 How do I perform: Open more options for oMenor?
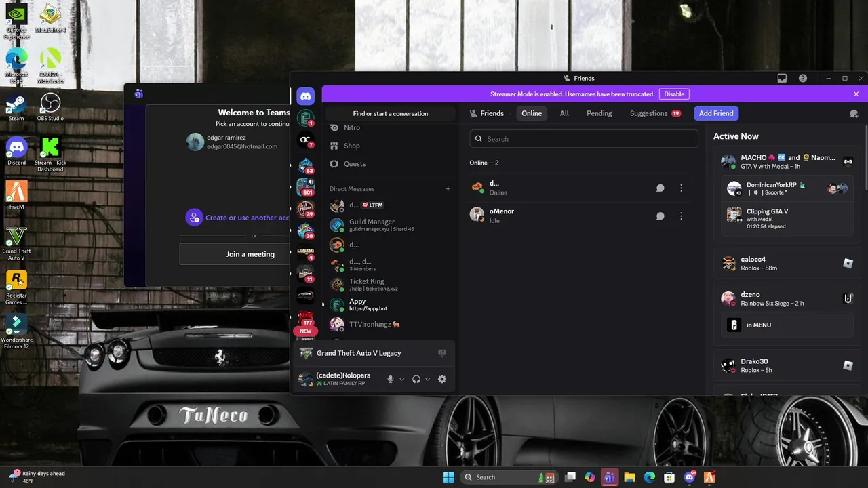682,216
